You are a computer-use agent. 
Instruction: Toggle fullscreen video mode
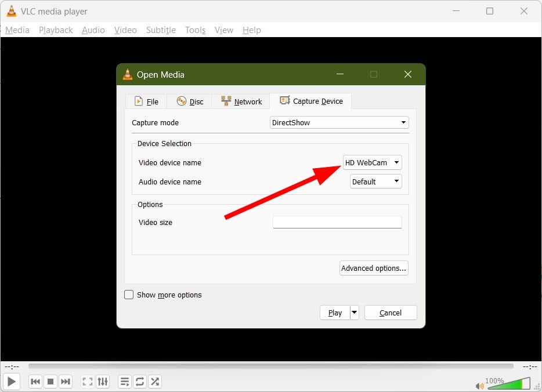[88, 382]
